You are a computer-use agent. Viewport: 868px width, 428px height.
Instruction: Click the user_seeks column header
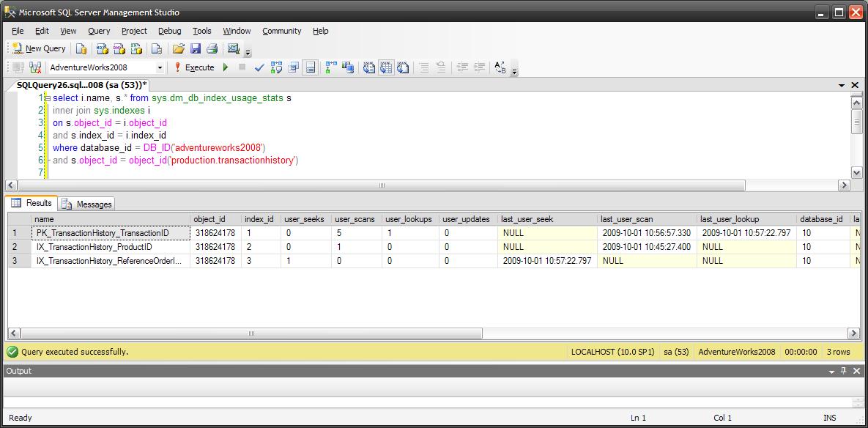[x=305, y=219]
